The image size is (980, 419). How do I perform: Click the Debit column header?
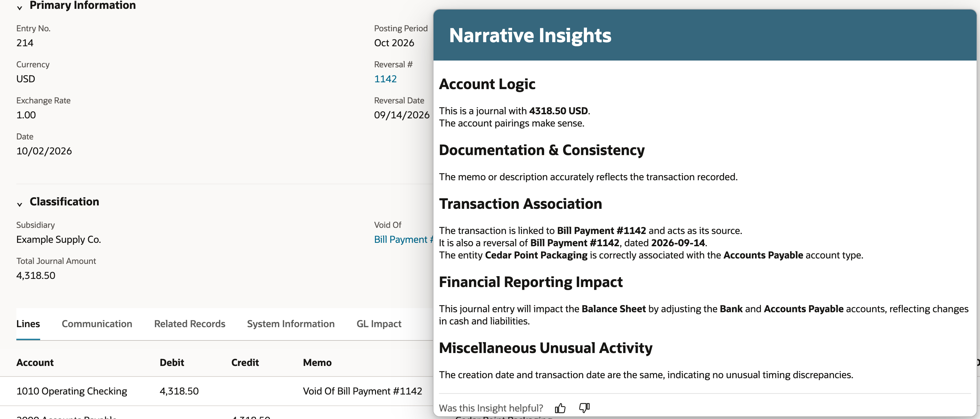(171, 362)
